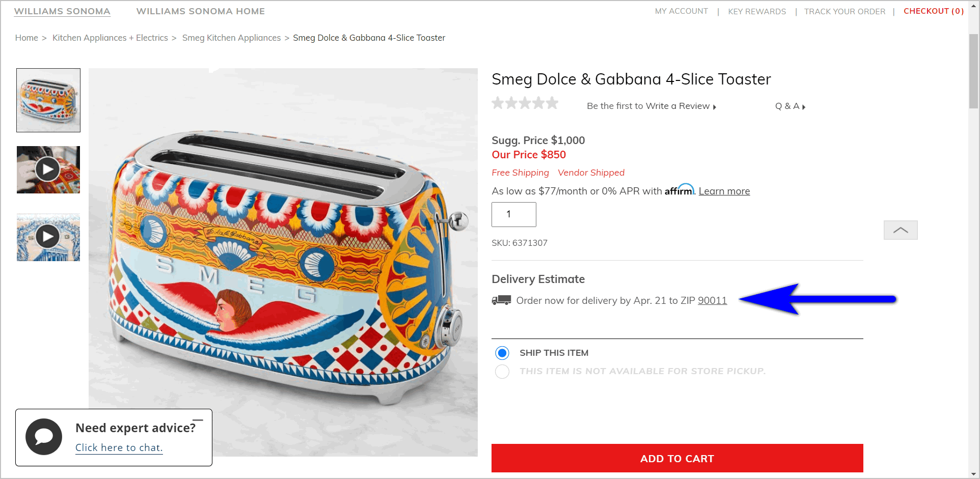This screenshot has height=479, width=980.
Task: Click the quantity input field
Action: pyautogui.click(x=513, y=214)
